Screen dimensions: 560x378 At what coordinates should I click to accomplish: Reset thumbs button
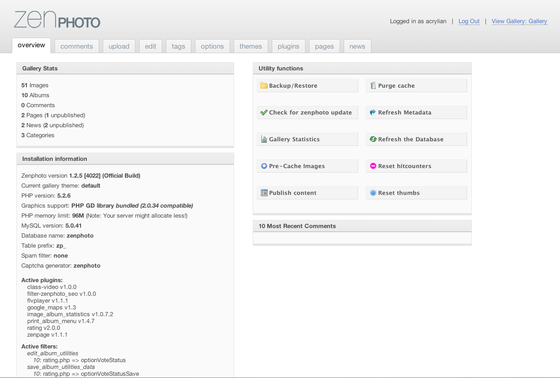tap(417, 193)
